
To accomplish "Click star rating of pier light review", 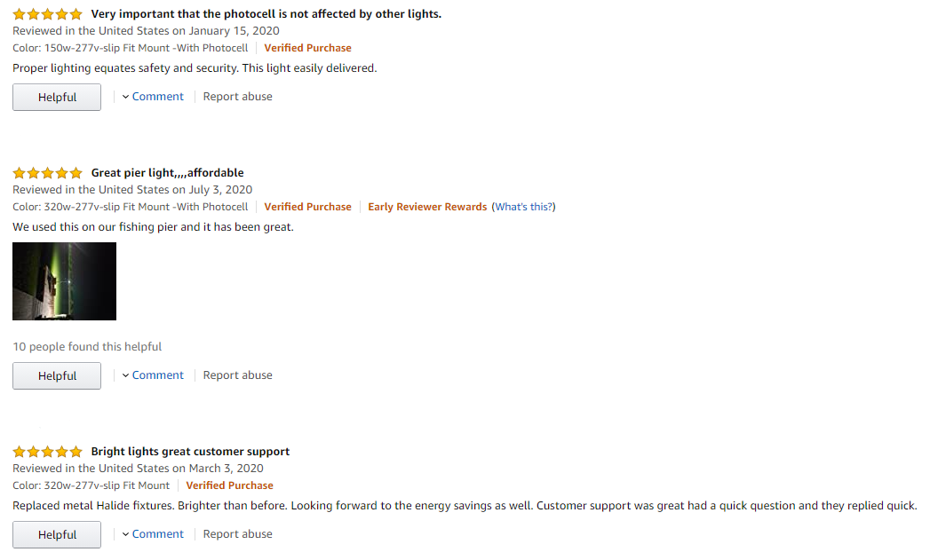I will 47,173.
